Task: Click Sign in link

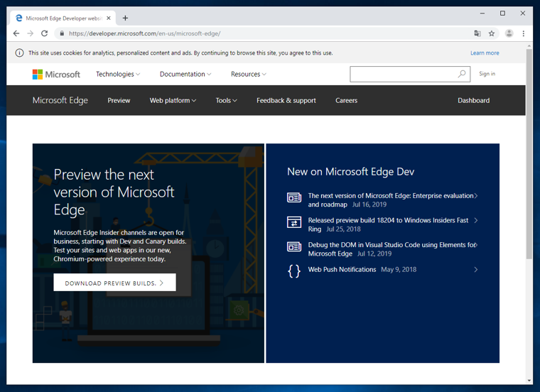Action: click(487, 74)
